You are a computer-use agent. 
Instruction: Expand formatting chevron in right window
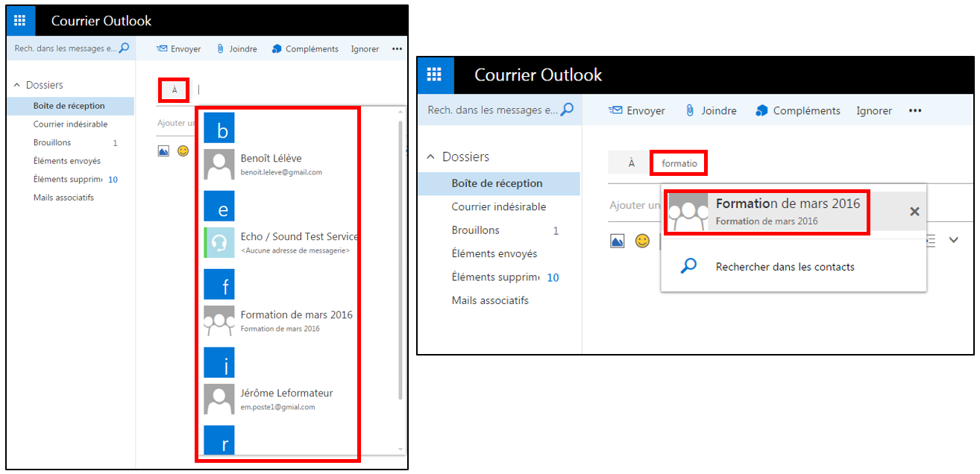point(953,240)
